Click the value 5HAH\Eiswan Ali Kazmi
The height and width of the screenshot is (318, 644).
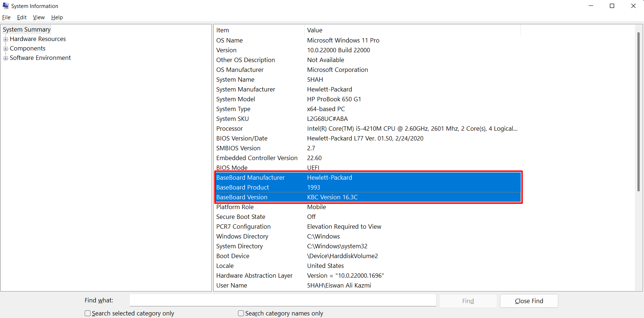(339, 285)
